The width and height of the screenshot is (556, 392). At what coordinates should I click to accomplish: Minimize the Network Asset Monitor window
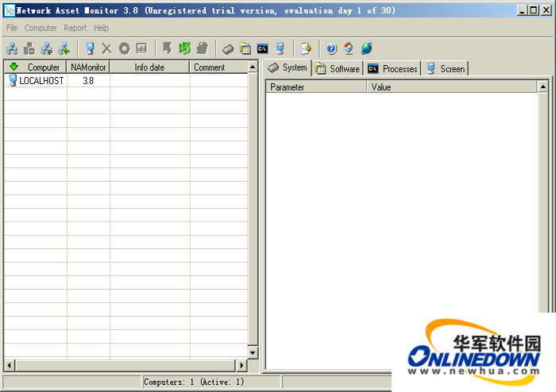(522, 10)
